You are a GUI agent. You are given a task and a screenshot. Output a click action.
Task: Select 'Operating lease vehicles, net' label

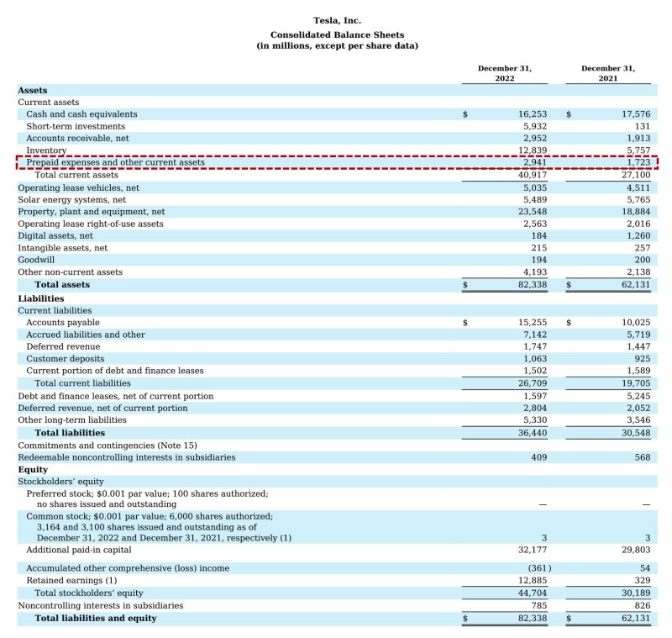pos(78,187)
